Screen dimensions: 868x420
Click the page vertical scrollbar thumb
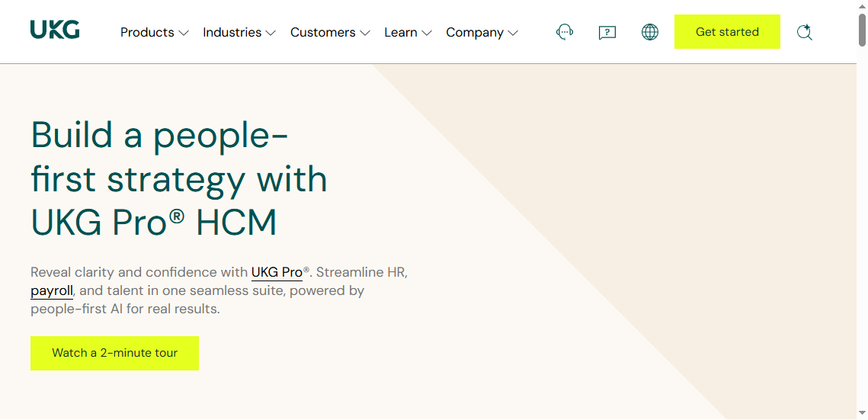863,29
